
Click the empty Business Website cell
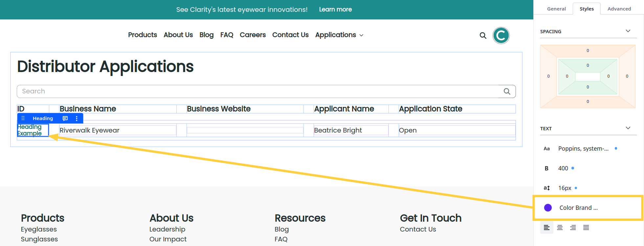[x=245, y=130]
